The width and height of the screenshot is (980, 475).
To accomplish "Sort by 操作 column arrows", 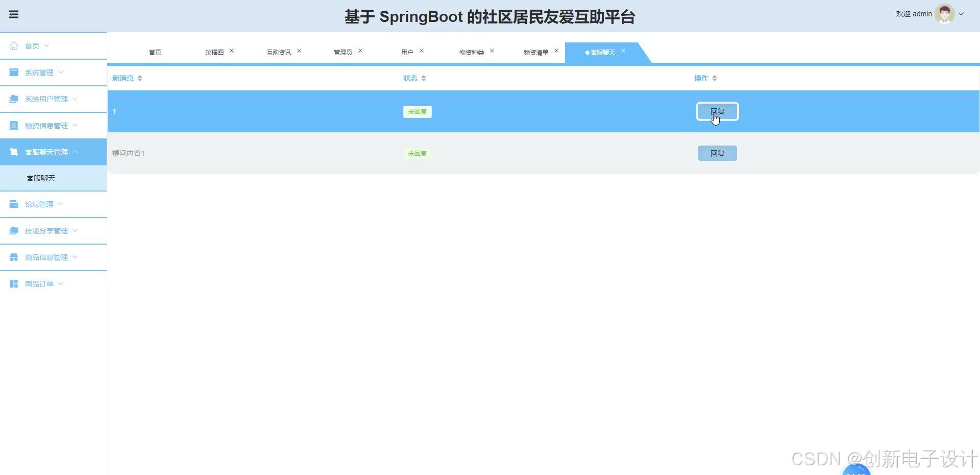I will click(x=715, y=78).
